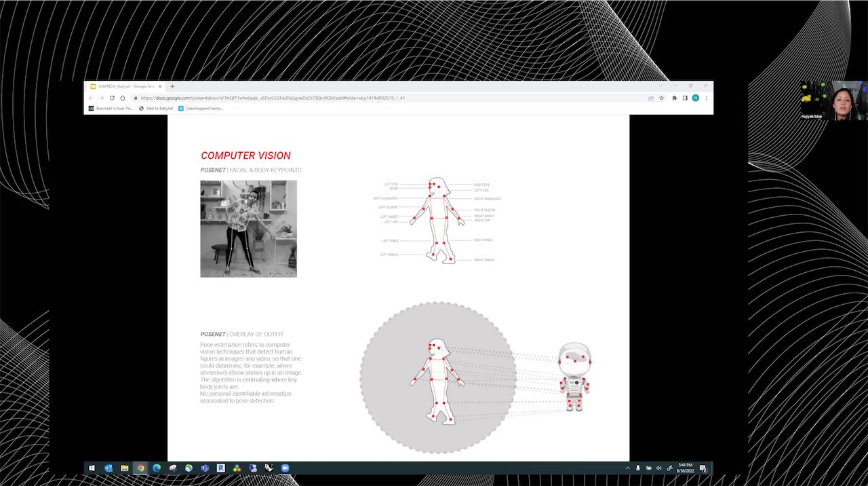Select the IMMTECH Google Slides tab
This screenshot has width=868, height=486.
(126, 86)
